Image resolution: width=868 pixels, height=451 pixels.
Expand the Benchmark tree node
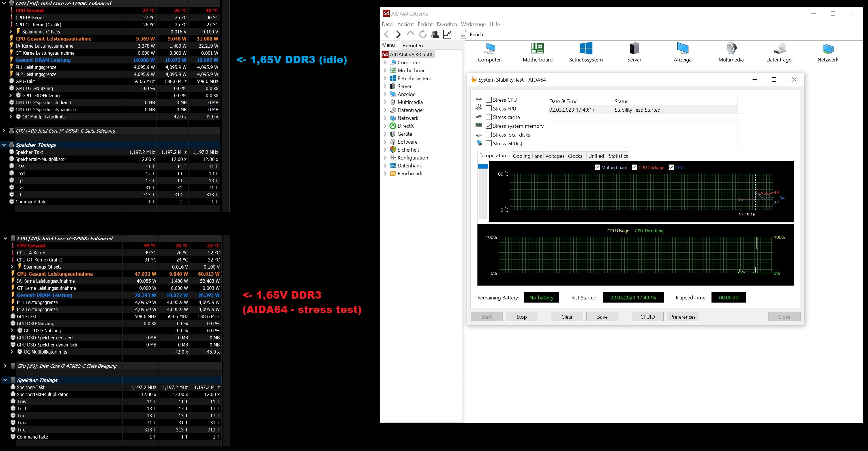(x=385, y=174)
